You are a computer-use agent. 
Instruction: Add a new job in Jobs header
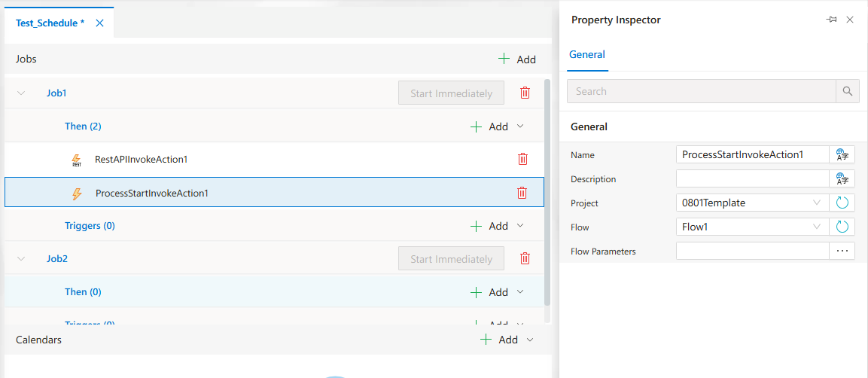click(x=517, y=59)
